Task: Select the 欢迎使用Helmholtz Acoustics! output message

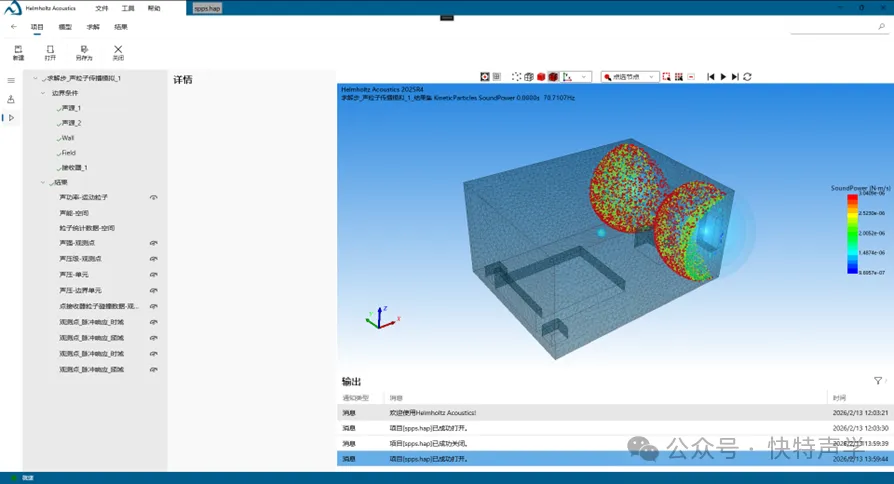Action: (433, 413)
